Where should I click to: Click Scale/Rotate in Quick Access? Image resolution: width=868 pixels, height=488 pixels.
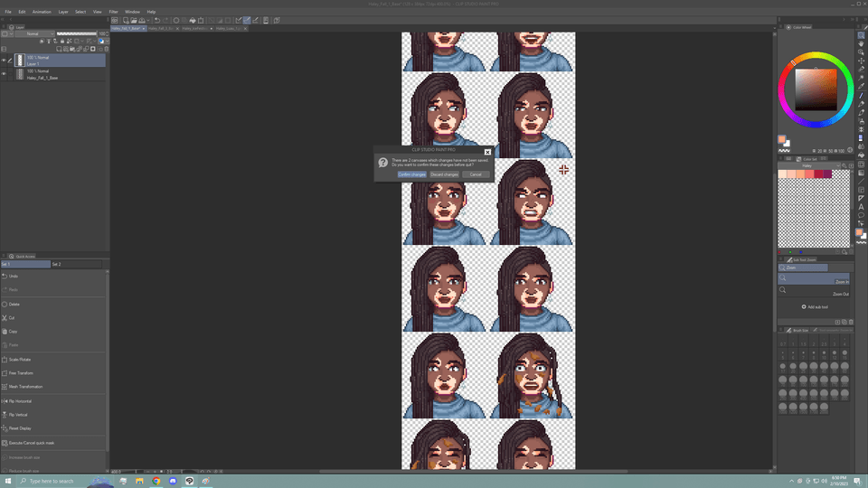click(x=19, y=360)
